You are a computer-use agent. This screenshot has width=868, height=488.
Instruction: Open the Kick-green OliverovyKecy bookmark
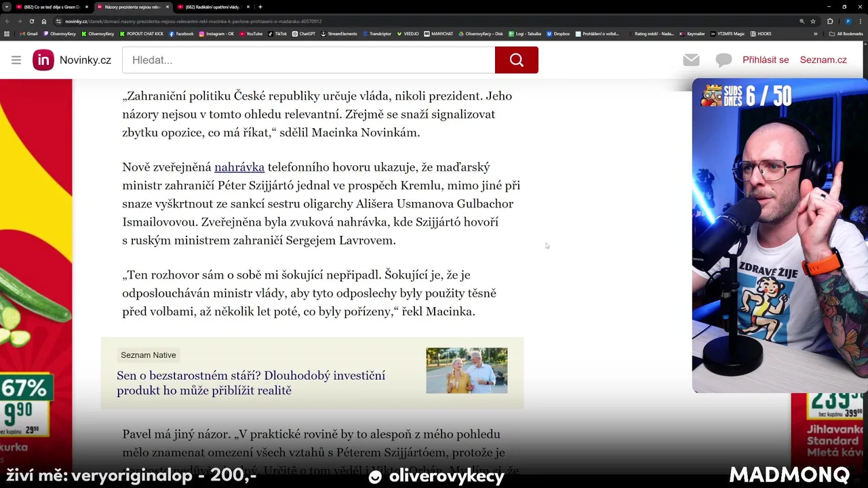coord(98,33)
